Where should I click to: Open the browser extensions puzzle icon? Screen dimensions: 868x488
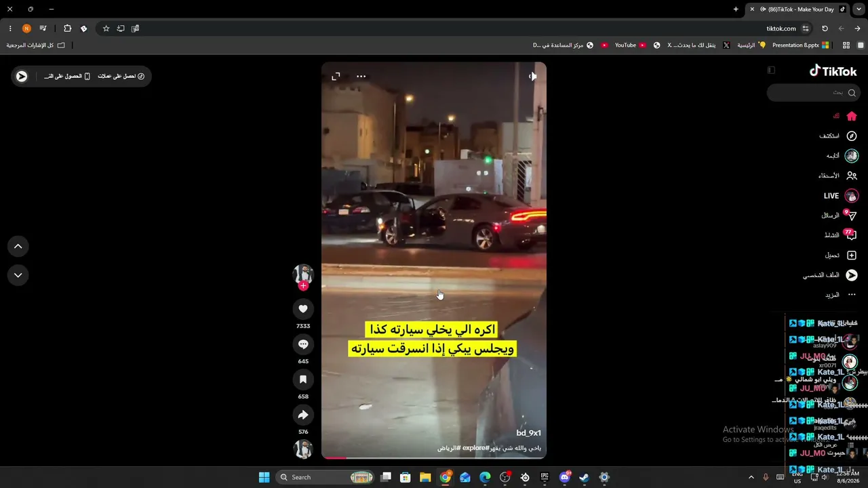[67, 28]
